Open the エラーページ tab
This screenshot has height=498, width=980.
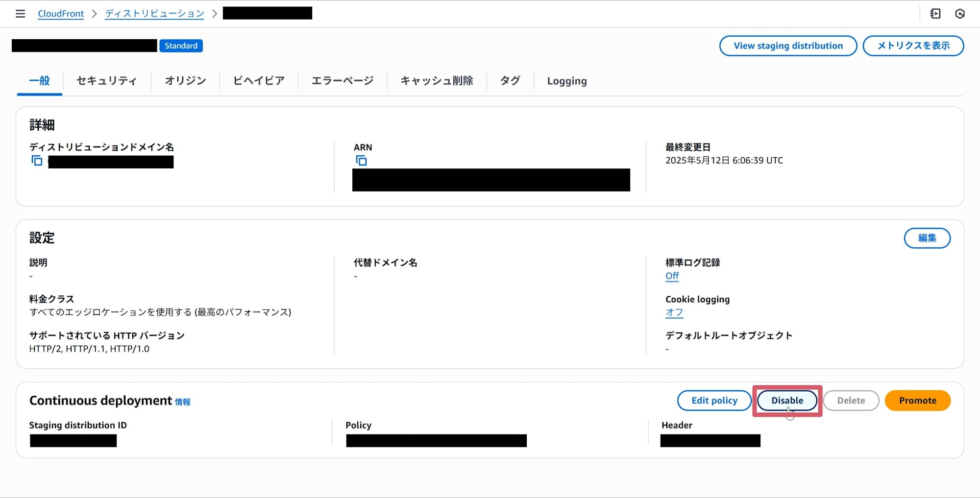343,81
